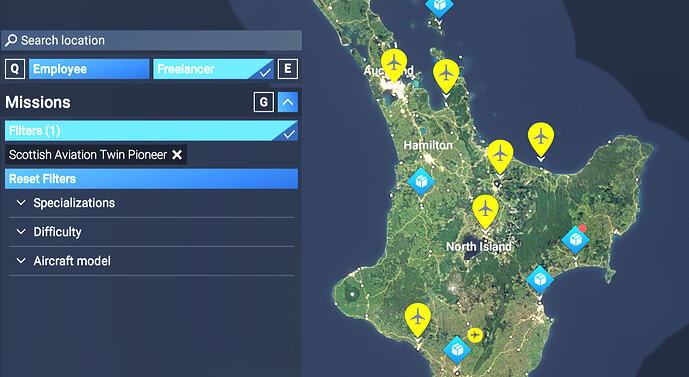Click the Reset Filters button
689x377 pixels.
[152, 179]
